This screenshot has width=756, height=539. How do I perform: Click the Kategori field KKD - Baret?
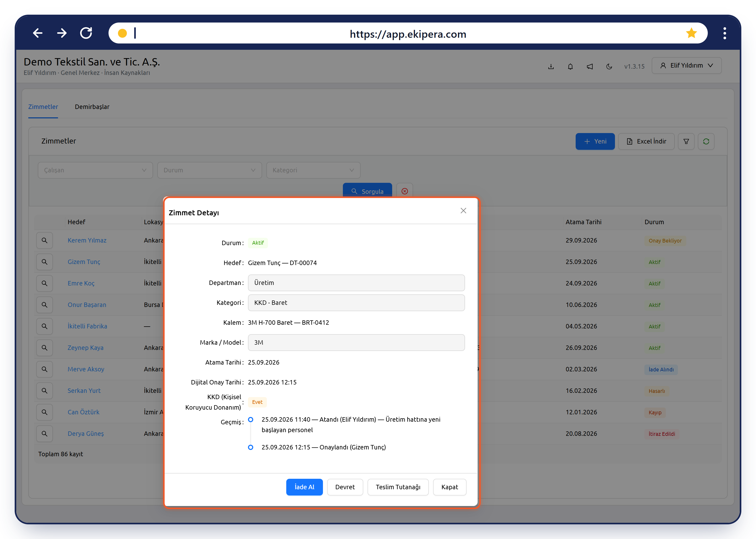356,303
